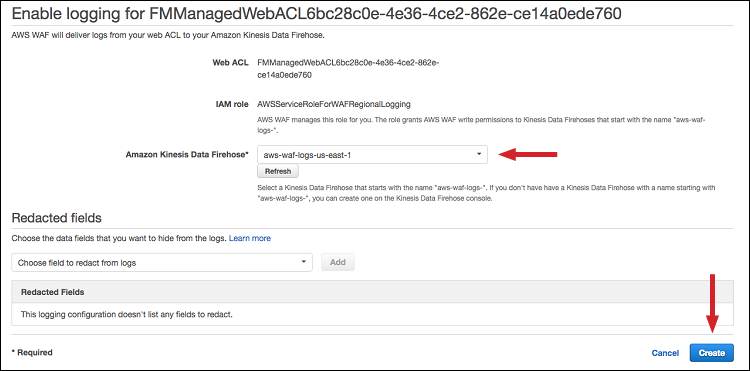Click the Amazon Kinesis Data Firehose* label

[x=188, y=154]
